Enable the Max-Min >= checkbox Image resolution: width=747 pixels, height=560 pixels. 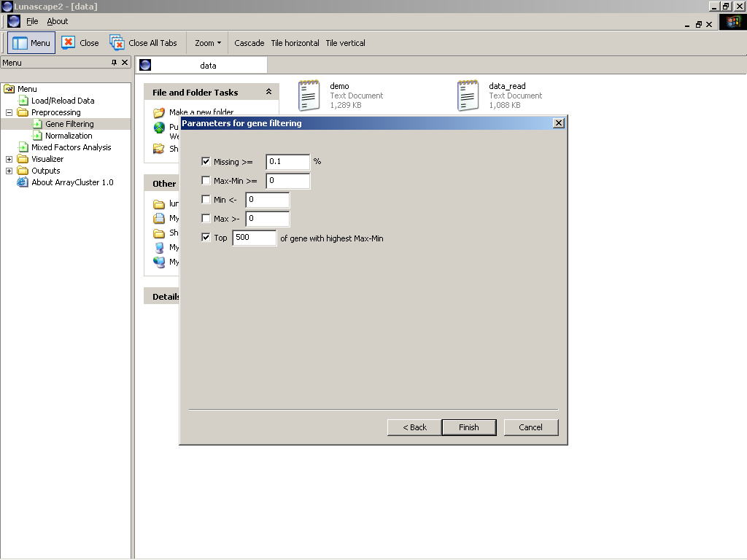pyautogui.click(x=206, y=181)
